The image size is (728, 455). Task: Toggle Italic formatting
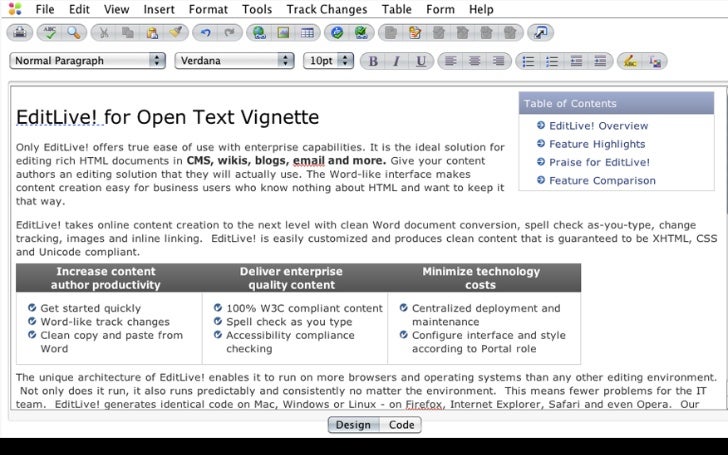pyautogui.click(x=396, y=61)
